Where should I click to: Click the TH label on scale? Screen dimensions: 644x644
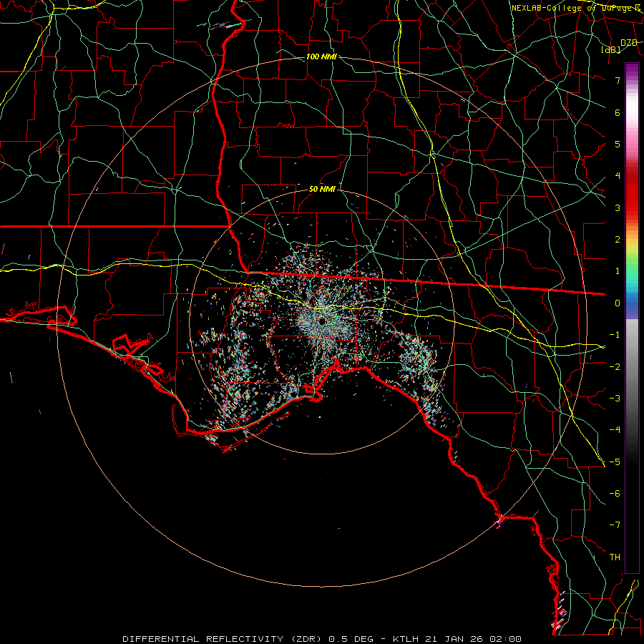point(615,557)
